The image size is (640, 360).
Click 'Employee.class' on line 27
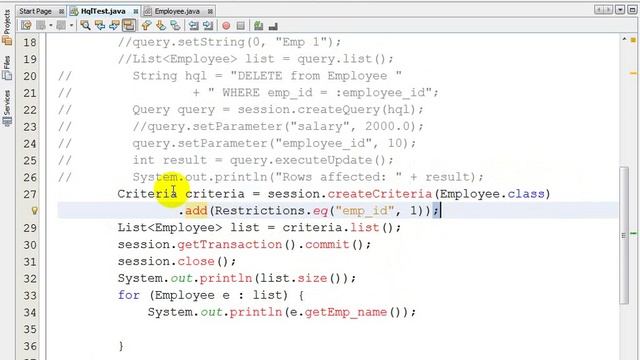(x=491, y=193)
